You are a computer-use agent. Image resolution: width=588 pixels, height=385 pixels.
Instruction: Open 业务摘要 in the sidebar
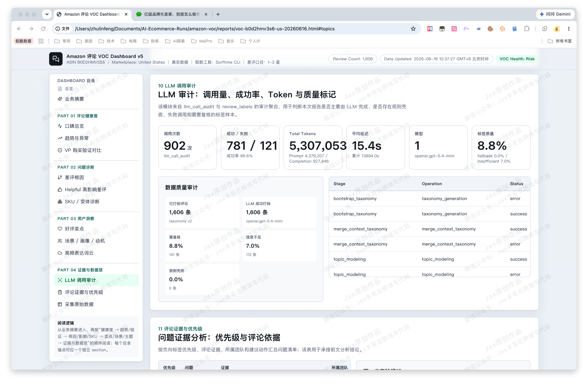pyautogui.click(x=96, y=99)
